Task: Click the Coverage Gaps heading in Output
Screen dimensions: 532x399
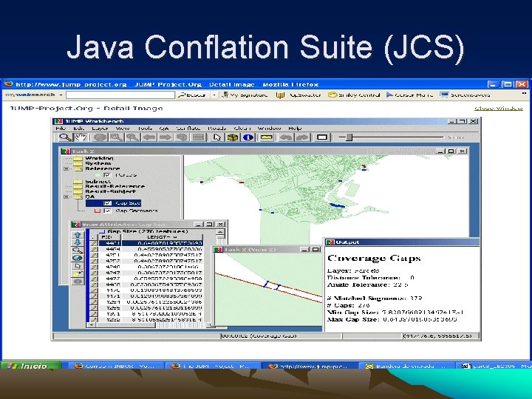Action: 374,258
